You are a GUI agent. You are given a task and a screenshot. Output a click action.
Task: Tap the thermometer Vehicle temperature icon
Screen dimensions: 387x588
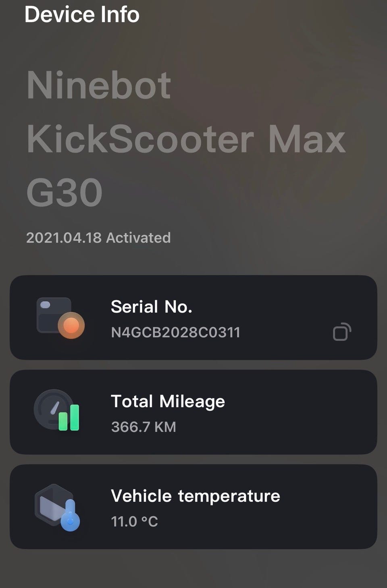click(57, 507)
